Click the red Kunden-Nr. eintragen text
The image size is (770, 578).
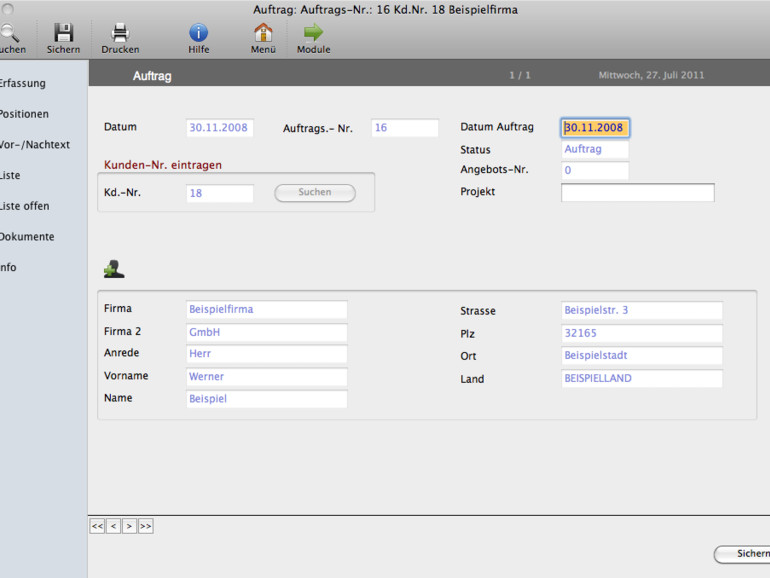163,165
